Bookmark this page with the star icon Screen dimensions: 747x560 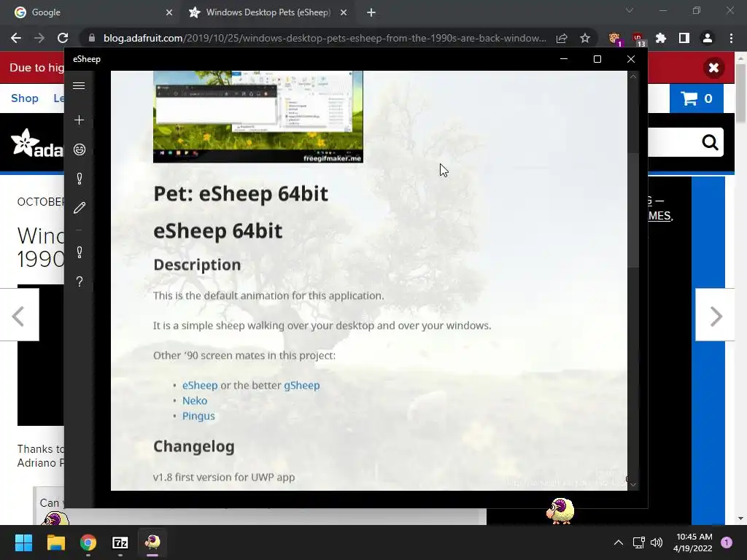(x=585, y=38)
